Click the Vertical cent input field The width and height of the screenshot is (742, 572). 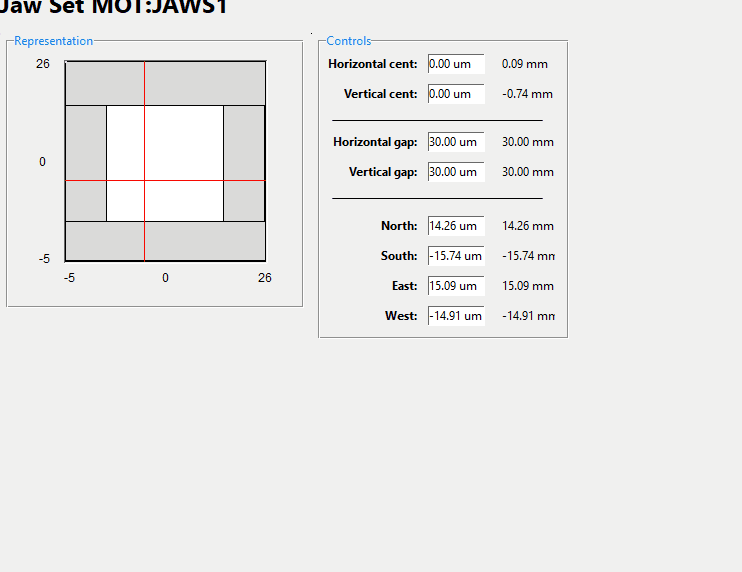456,94
